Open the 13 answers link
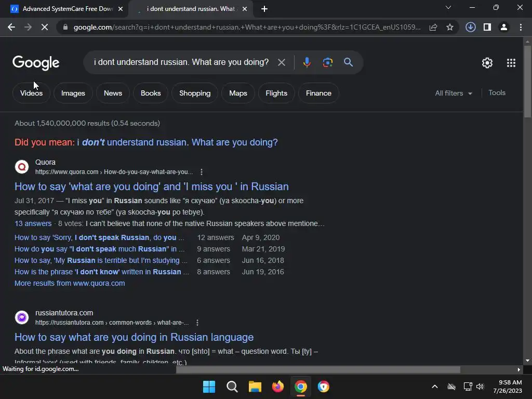The width and height of the screenshot is (532, 399). [33, 223]
